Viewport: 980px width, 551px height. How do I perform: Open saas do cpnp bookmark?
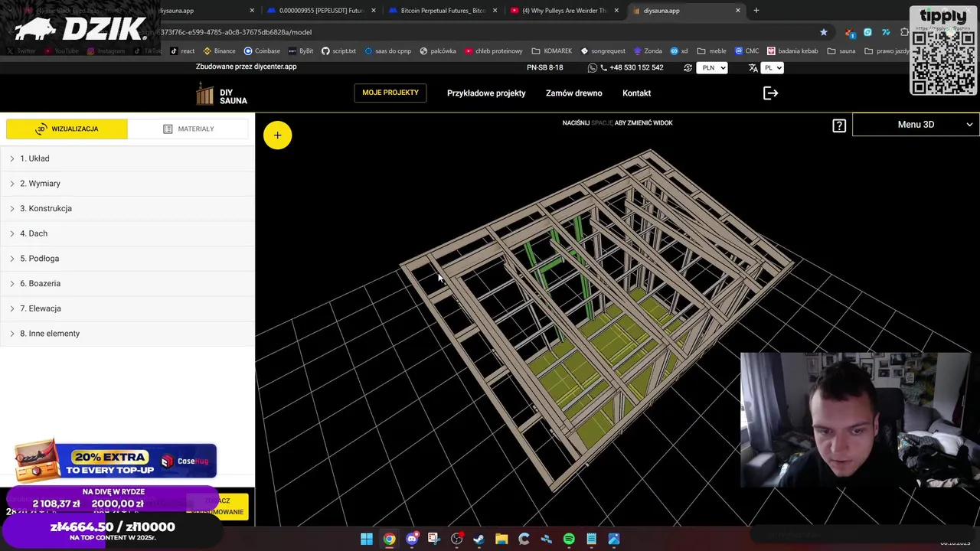point(388,51)
